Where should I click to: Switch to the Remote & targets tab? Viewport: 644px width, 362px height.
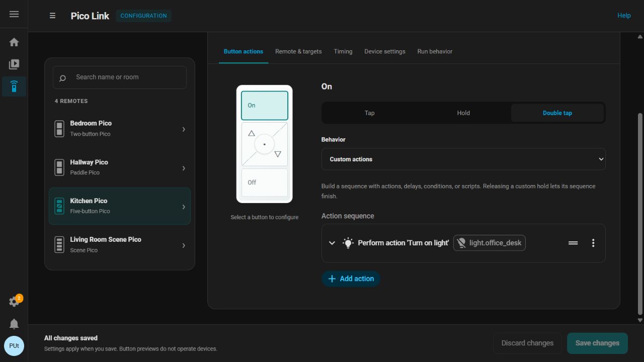[x=298, y=51]
